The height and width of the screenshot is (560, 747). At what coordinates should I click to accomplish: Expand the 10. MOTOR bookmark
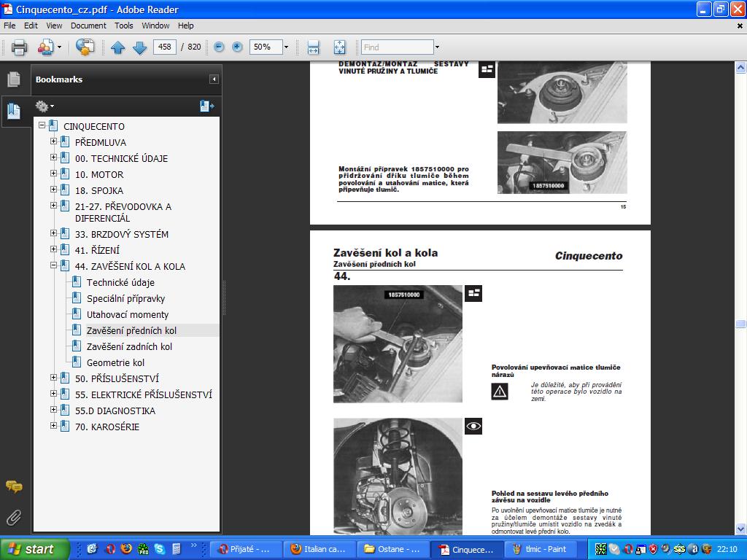click(x=54, y=174)
